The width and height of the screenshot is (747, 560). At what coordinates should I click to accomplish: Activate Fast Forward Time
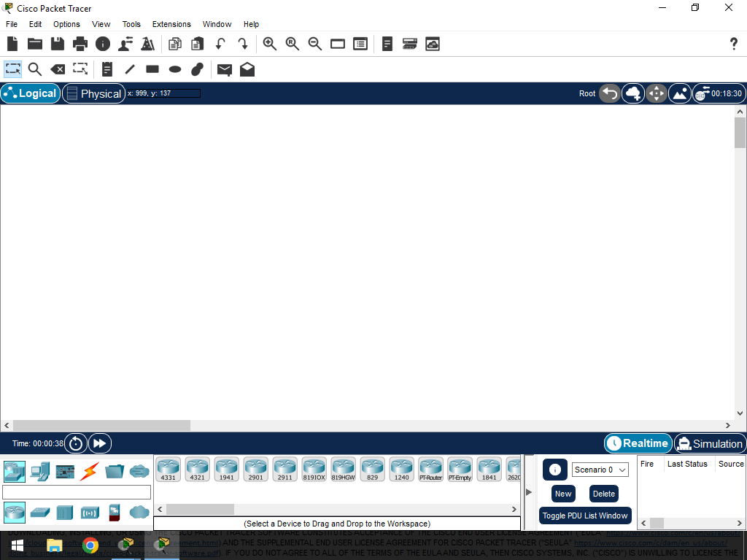pyautogui.click(x=99, y=443)
